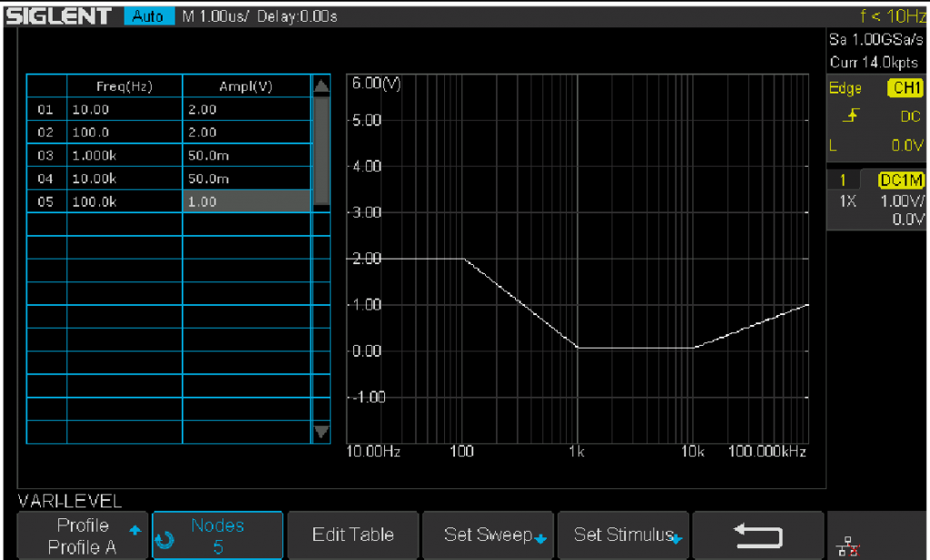
Task: Expand the Profile A selector
Action: coord(82,535)
